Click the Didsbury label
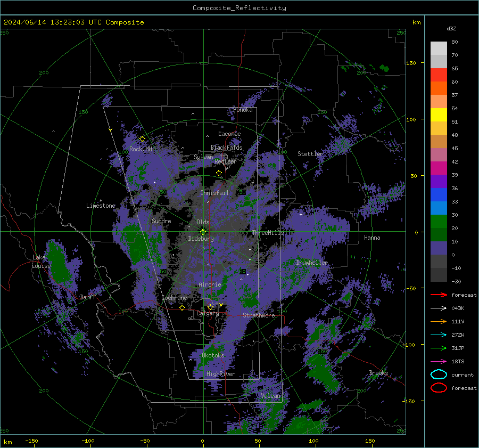This screenshot has height=448, width=479. [201, 239]
